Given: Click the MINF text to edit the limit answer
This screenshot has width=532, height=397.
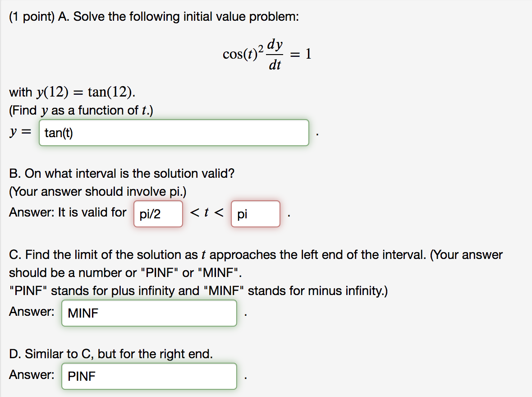Looking at the screenshot, I should [x=82, y=313].
